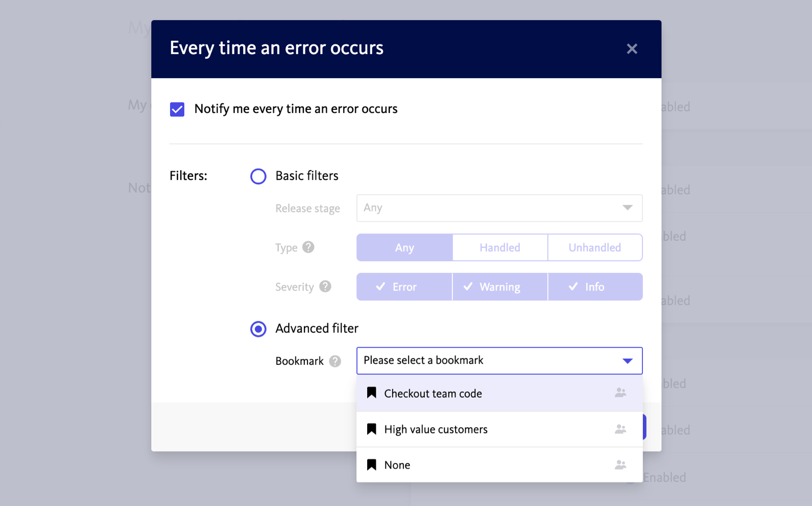The width and height of the screenshot is (812, 506).
Task: Toggle the Warning severity option
Action: (500, 287)
